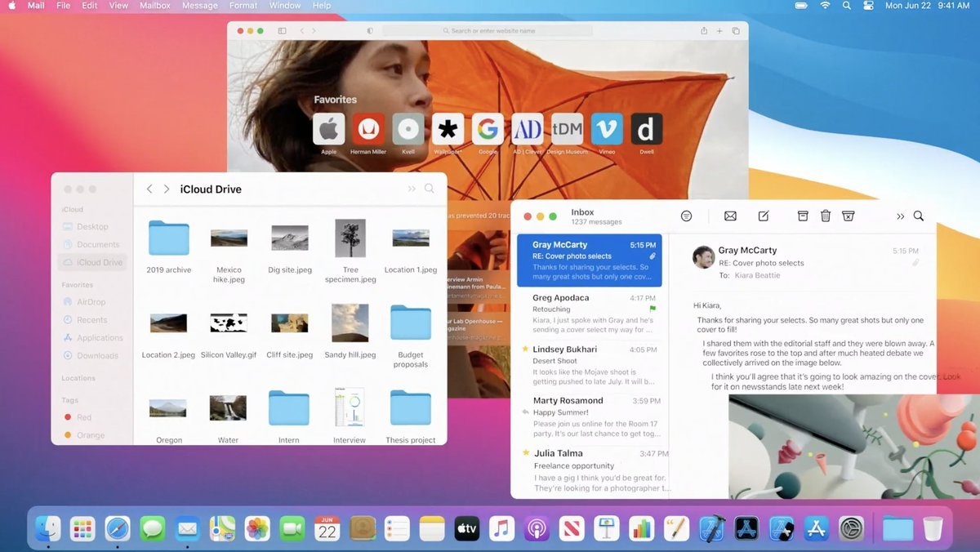Image resolution: width=980 pixels, height=552 pixels.
Task: Open Podcasts from the Dock
Action: point(537,529)
